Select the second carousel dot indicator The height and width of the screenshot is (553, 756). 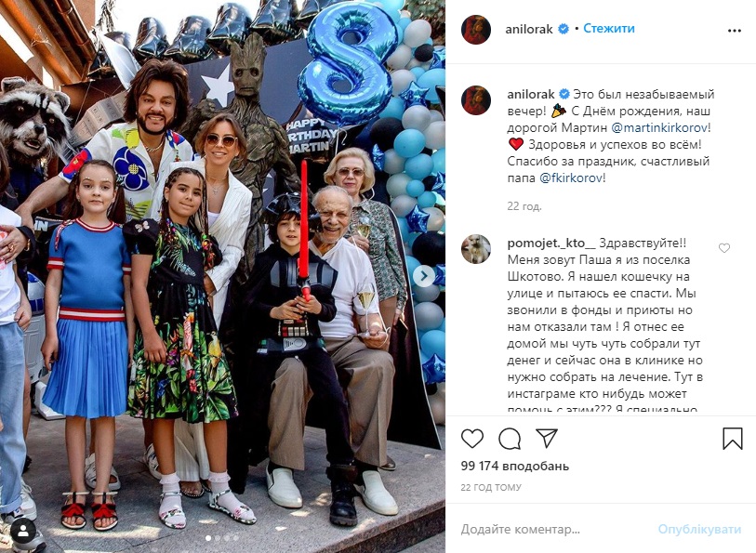(218, 537)
